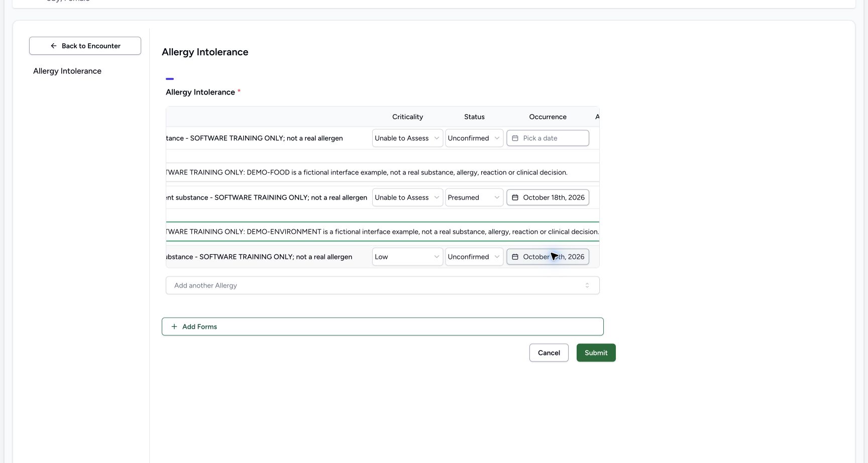The width and height of the screenshot is (868, 463).
Task: Open the Add another Allergy selector
Action: click(x=383, y=286)
